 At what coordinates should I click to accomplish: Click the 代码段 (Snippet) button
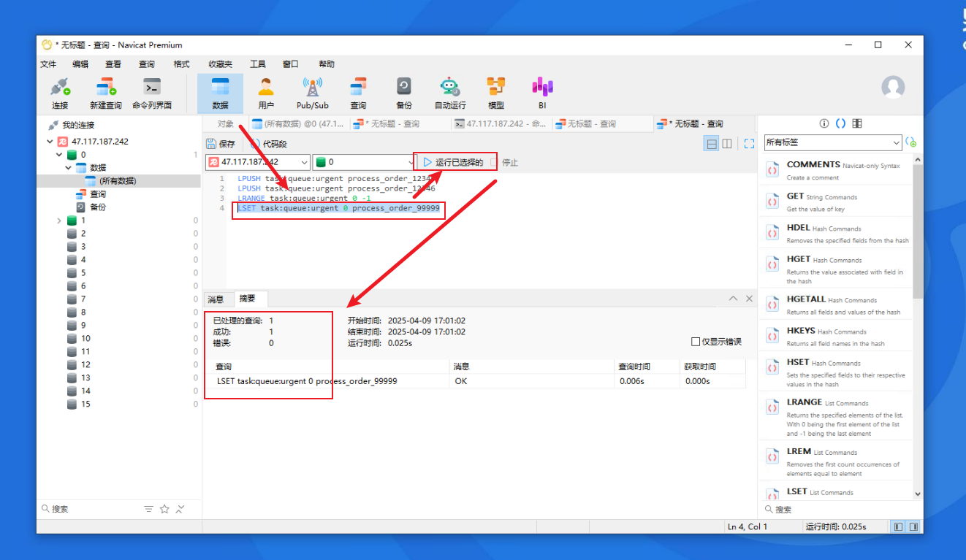268,144
